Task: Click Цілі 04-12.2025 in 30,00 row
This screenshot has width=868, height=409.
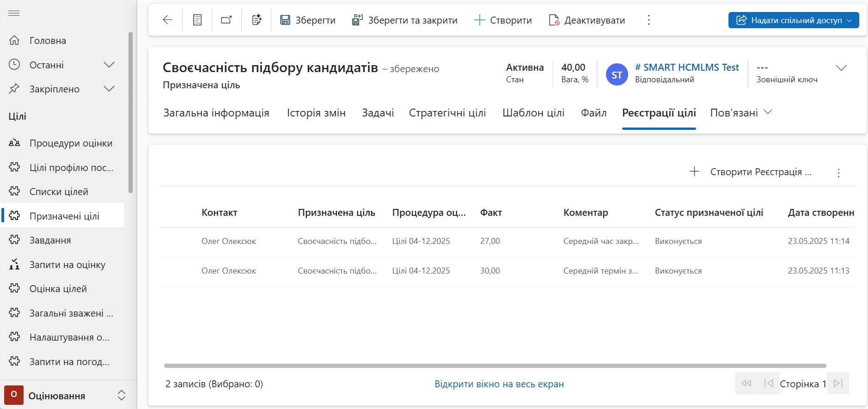Action: pos(421,271)
